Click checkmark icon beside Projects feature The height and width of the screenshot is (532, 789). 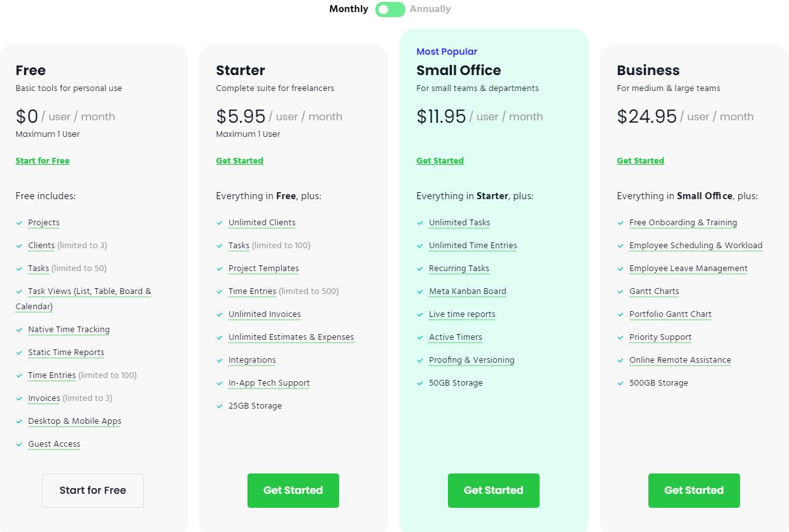[x=19, y=223]
